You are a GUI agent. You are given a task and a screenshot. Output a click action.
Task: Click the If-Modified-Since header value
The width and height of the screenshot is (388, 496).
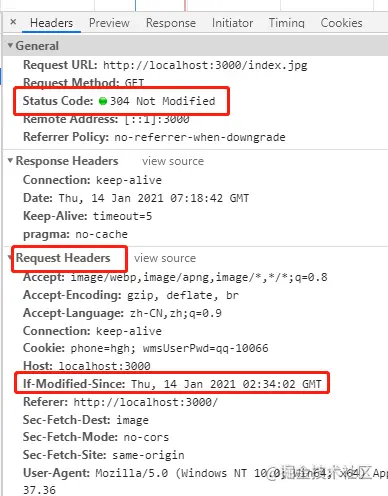coord(226,384)
